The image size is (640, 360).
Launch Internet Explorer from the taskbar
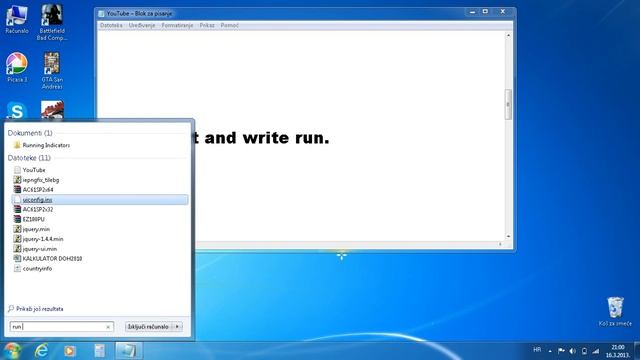click(41, 351)
